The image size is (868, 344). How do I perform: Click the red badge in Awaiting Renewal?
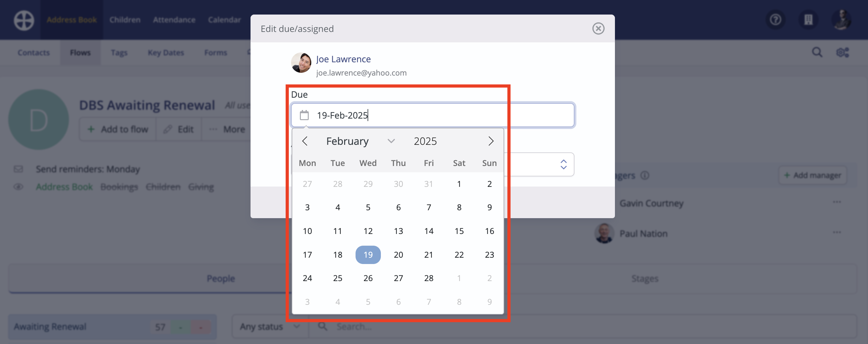pos(201,327)
